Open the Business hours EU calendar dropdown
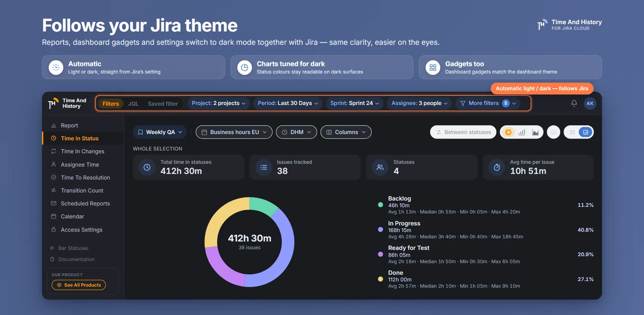 point(234,132)
